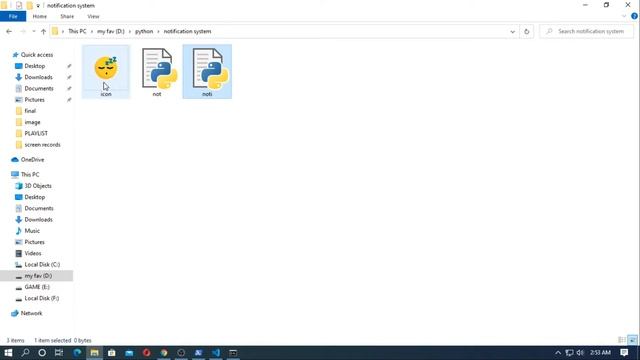This screenshot has width=640, height=360.
Task: Open network status tray icon
Action: (x=569, y=353)
